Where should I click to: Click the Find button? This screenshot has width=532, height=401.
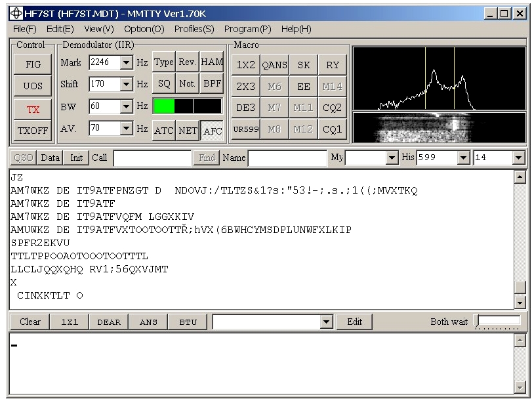pos(207,158)
